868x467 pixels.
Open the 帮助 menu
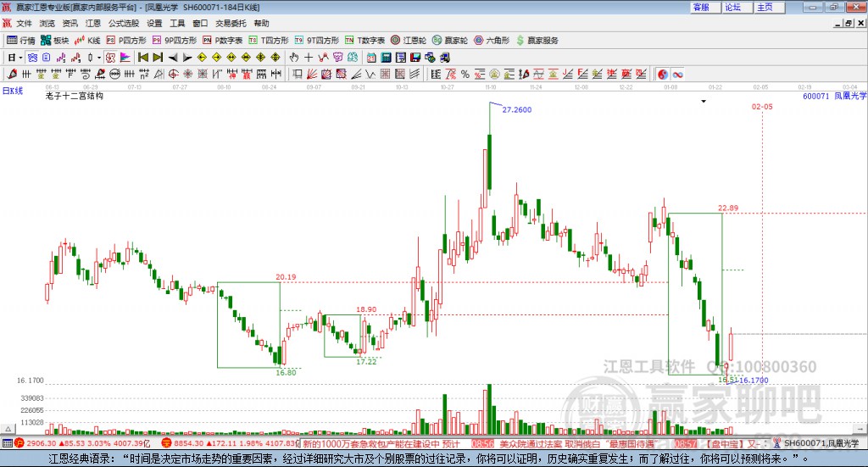(261, 23)
